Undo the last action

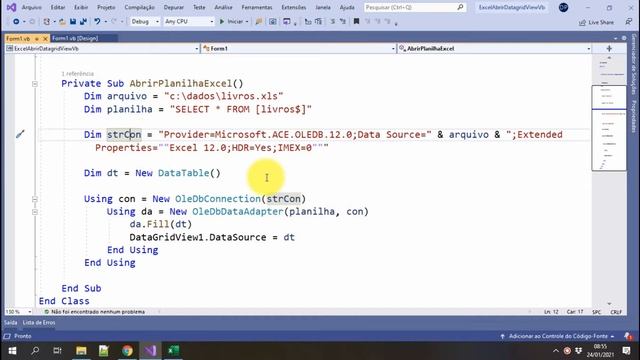point(97,21)
